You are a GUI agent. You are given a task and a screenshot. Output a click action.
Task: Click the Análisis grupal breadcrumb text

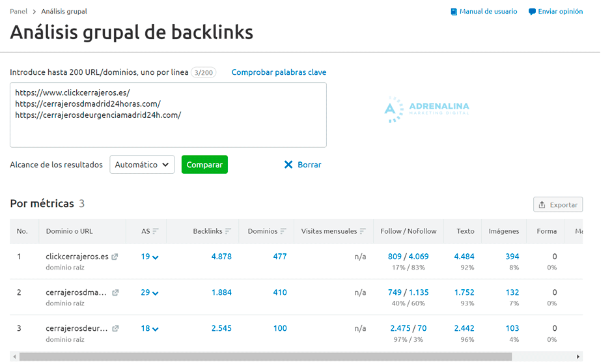coord(64,11)
